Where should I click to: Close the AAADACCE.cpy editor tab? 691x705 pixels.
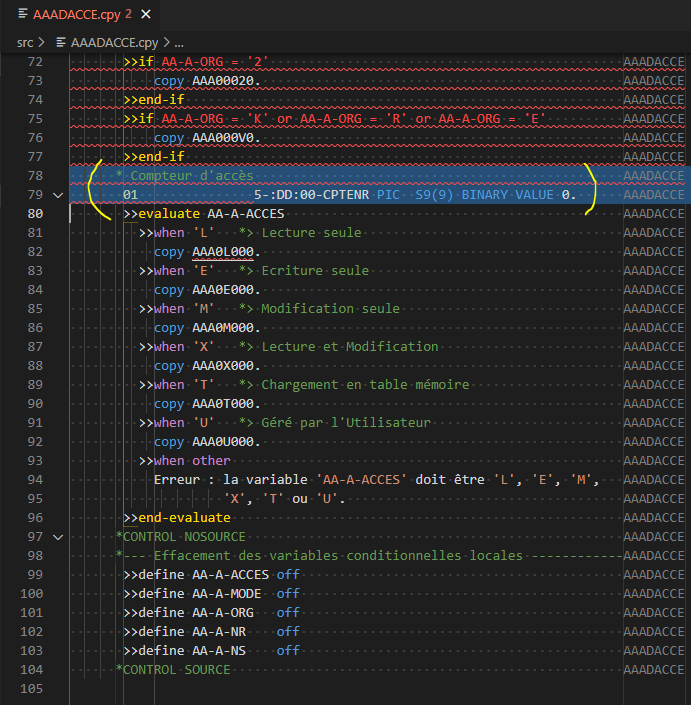tap(146, 14)
